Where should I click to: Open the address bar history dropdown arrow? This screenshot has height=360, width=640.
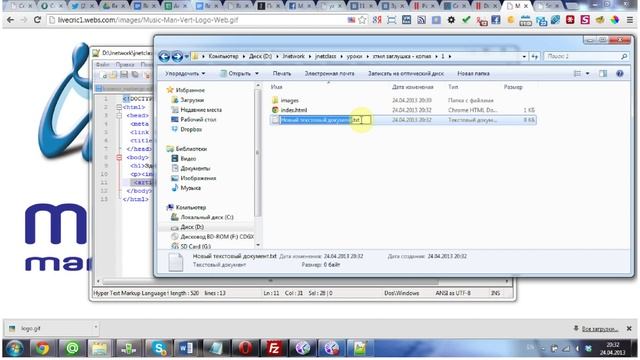[524, 56]
